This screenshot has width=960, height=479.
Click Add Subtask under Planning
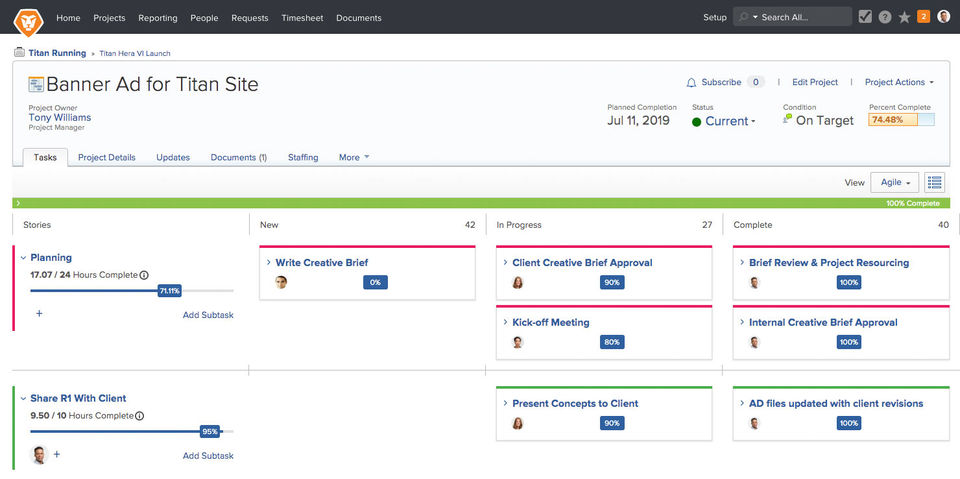click(208, 315)
